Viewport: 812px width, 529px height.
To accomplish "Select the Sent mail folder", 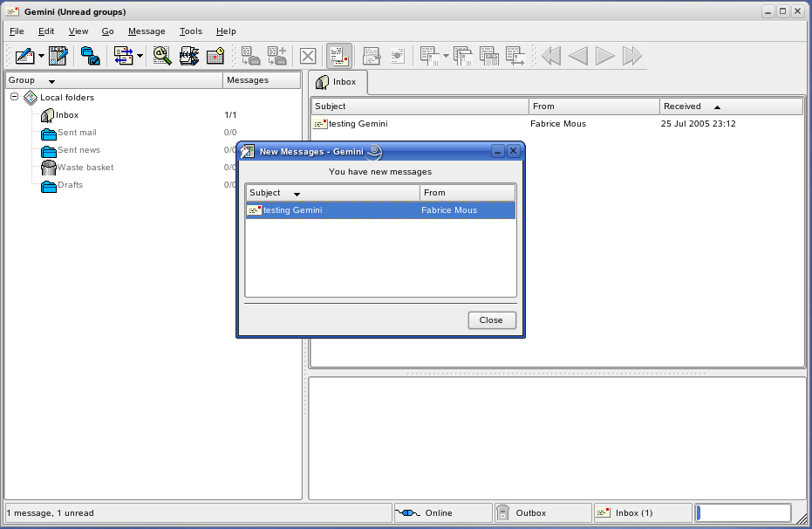I will 77,133.
